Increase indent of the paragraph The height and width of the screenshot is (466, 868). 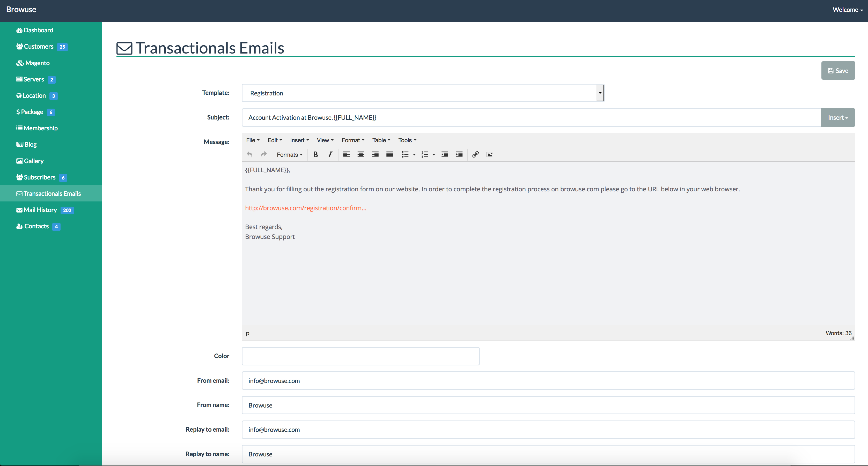coord(459,155)
